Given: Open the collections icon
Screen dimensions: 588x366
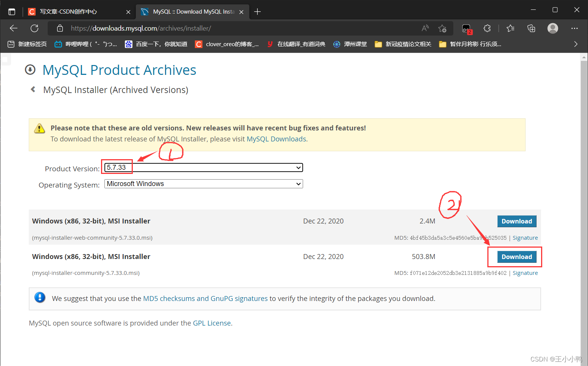Looking at the screenshot, I should 531,28.
